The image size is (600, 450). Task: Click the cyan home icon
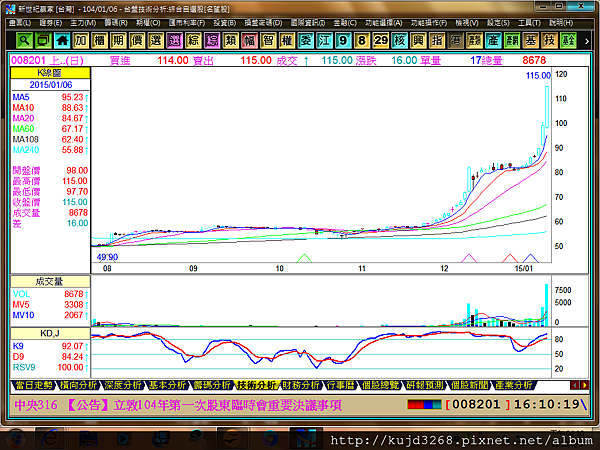pyautogui.click(x=62, y=41)
